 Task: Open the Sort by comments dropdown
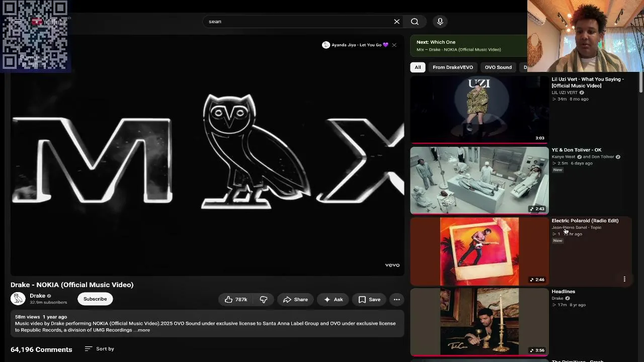coord(100,349)
